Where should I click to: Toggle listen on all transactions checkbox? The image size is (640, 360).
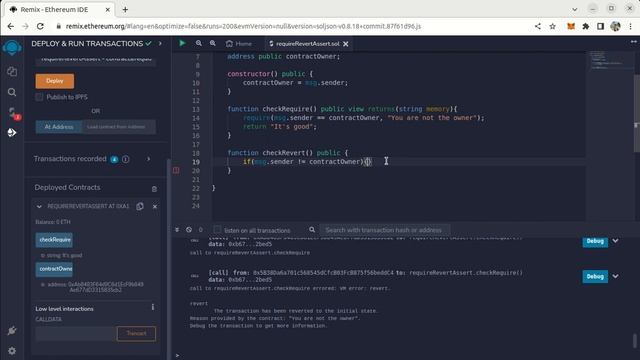[x=217, y=229]
